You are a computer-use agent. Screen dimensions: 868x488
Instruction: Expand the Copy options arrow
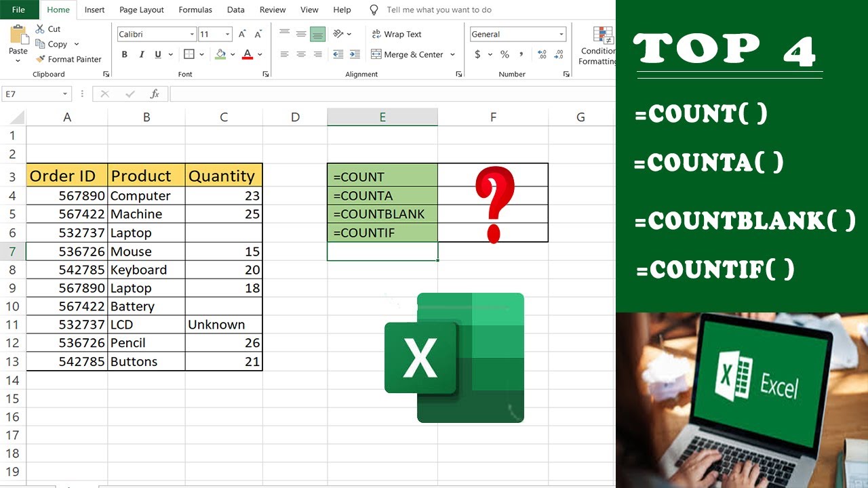pos(76,44)
